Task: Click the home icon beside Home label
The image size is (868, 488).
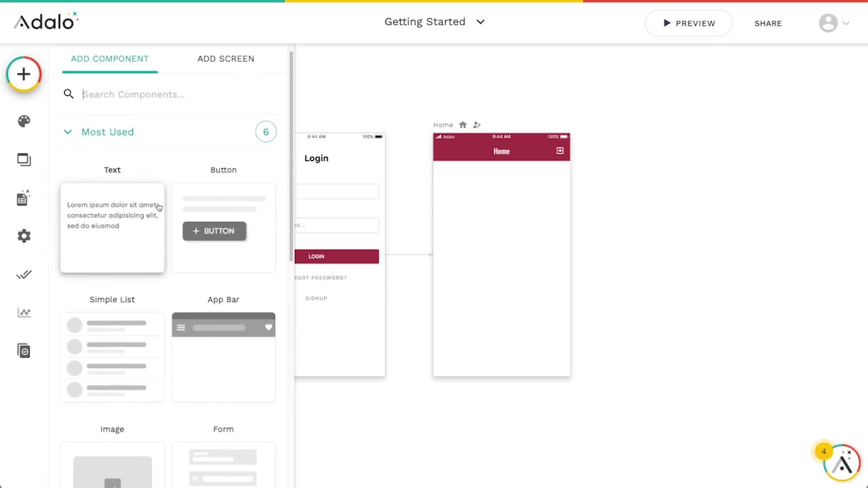Action: pos(463,125)
